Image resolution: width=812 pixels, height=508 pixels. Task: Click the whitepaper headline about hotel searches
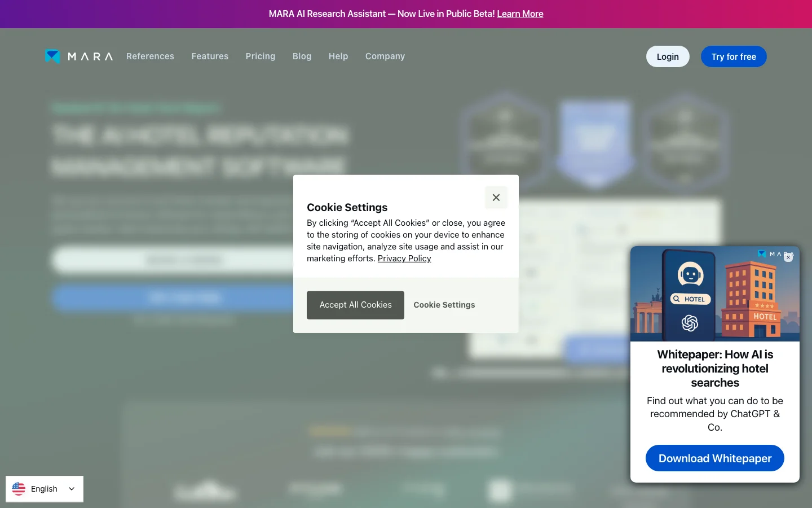715,369
